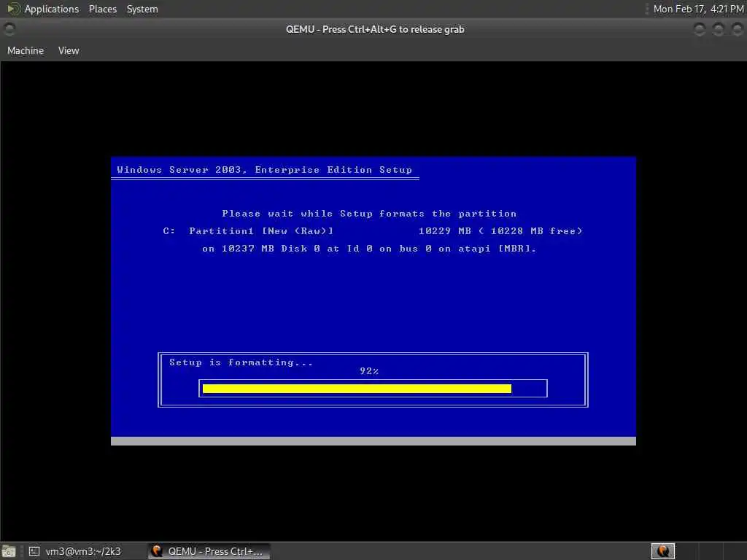This screenshot has width=747, height=560.
Task: Click the 'Setup is formatting...' text
Action: pos(241,362)
